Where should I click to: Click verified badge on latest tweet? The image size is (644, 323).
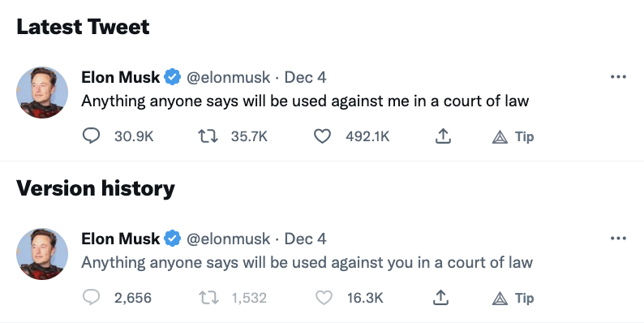[x=173, y=77]
